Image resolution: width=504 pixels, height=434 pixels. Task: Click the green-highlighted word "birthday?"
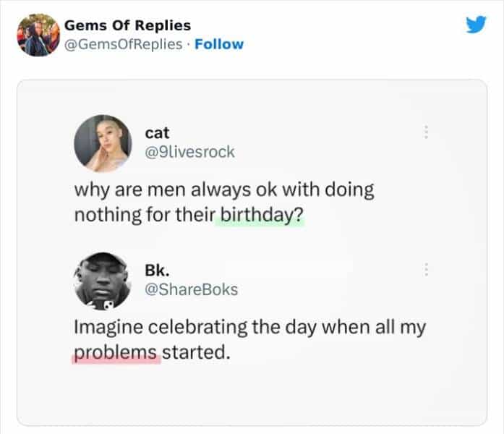(260, 216)
